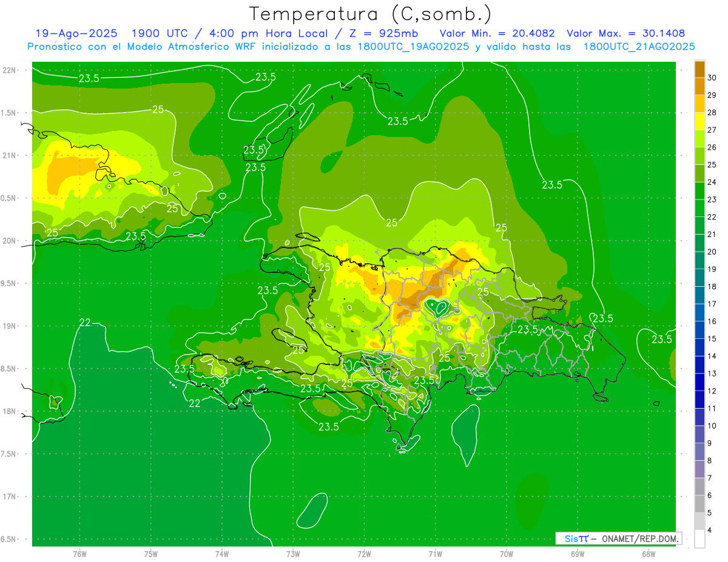Pick the colorbar swatch between 4 and 5
This screenshot has height=562, width=728.
(x=699, y=521)
